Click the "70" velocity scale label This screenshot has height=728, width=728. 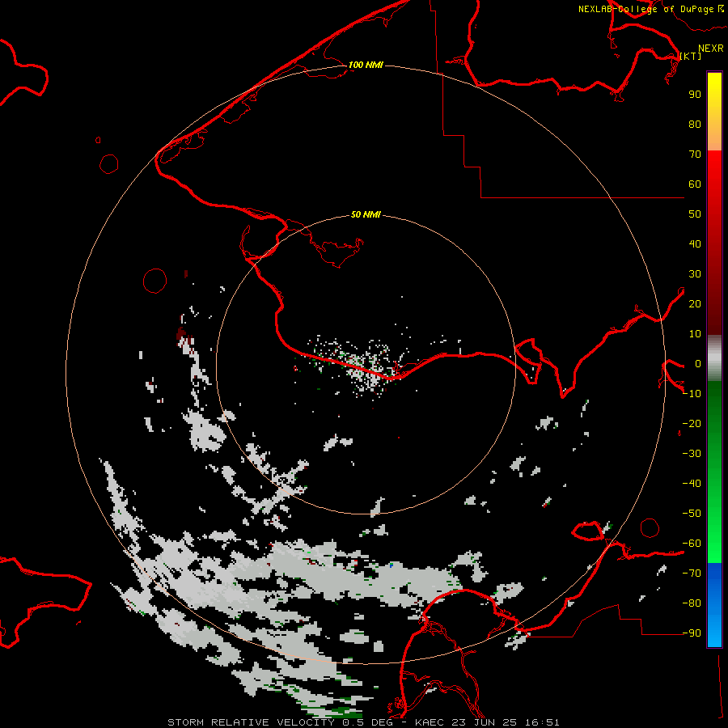695,154
